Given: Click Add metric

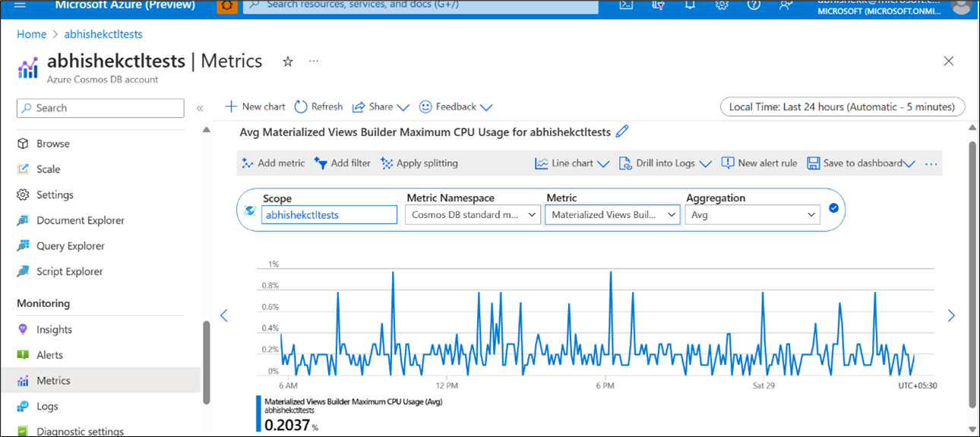Looking at the screenshot, I should click(273, 163).
